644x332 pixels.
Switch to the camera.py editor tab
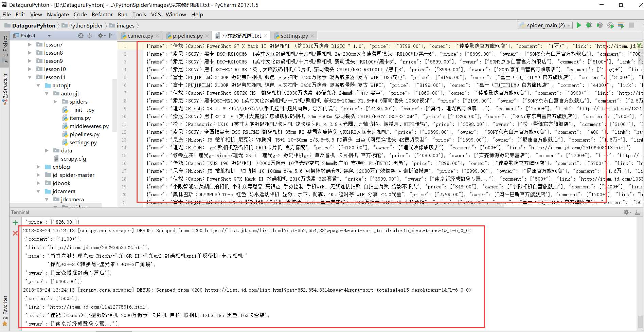140,36
